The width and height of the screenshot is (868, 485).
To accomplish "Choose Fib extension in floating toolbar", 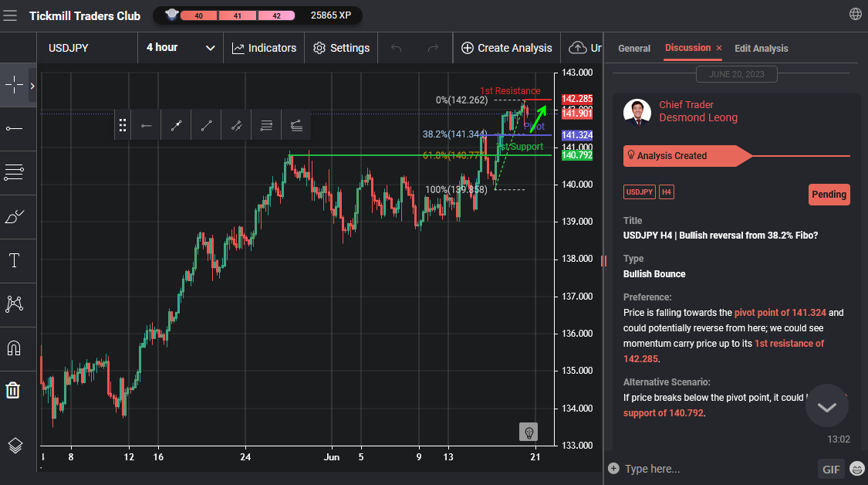I will (296, 126).
